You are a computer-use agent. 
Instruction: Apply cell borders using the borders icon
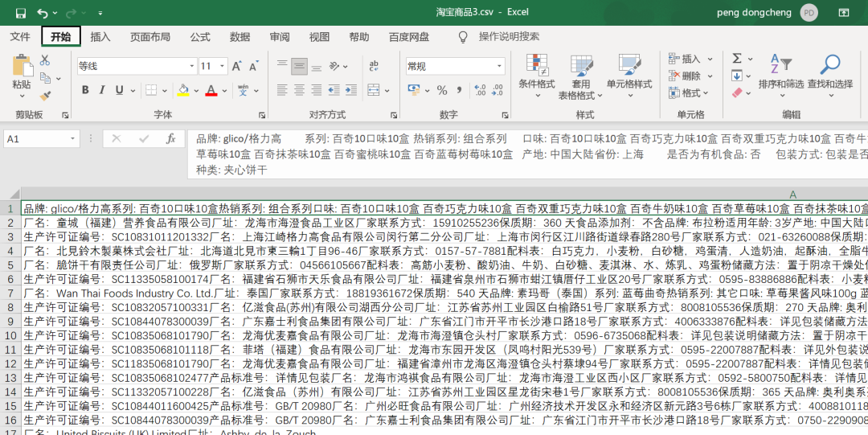coord(150,90)
